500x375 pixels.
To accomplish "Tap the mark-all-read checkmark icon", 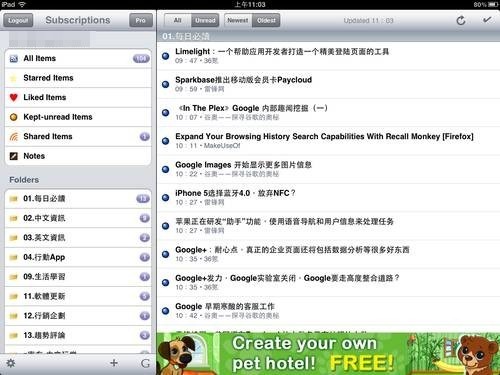I will coord(487,20).
